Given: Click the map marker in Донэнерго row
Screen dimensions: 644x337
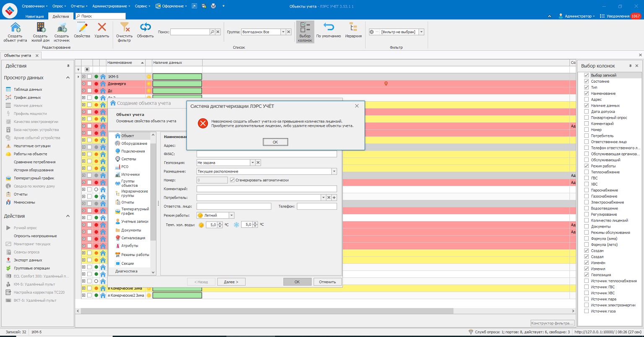Looking at the screenshot, I should pyautogui.click(x=386, y=84).
